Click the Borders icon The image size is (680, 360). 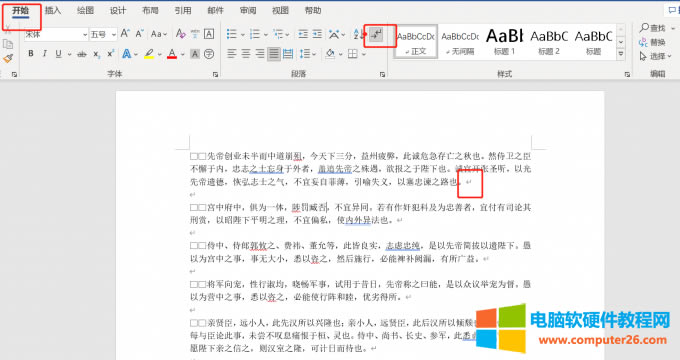tap(353, 54)
